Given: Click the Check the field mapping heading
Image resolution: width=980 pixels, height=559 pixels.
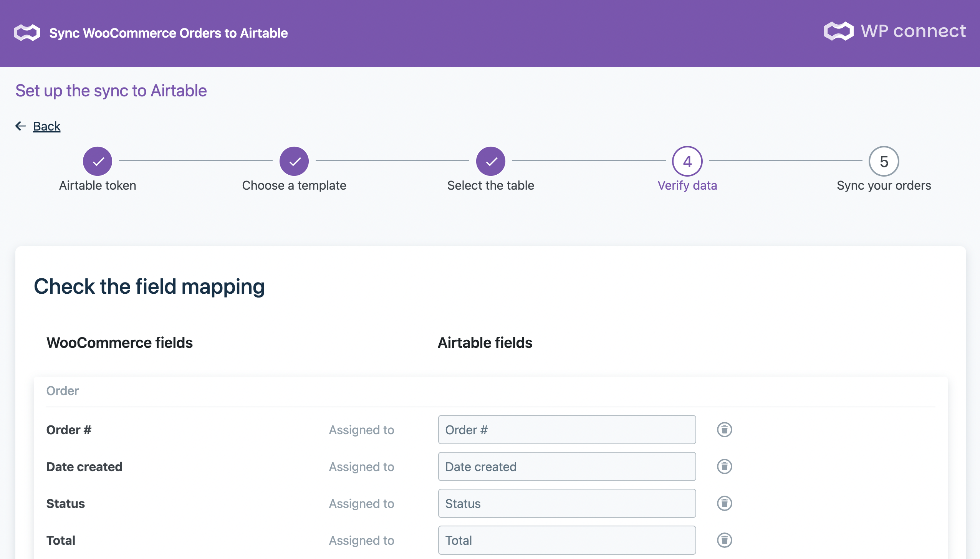Looking at the screenshot, I should pyautogui.click(x=149, y=286).
